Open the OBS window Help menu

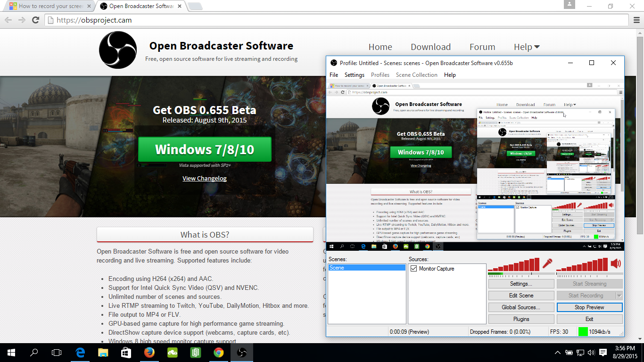pos(450,75)
